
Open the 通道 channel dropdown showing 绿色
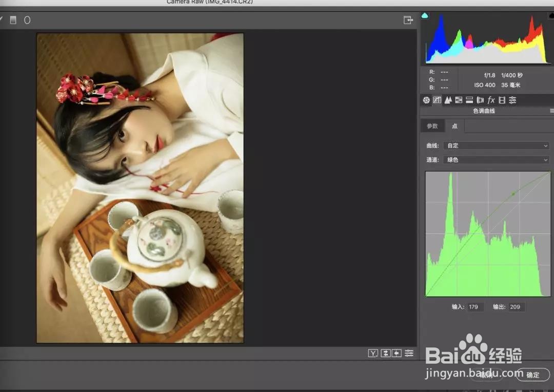pyautogui.click(x=497, y=160)
